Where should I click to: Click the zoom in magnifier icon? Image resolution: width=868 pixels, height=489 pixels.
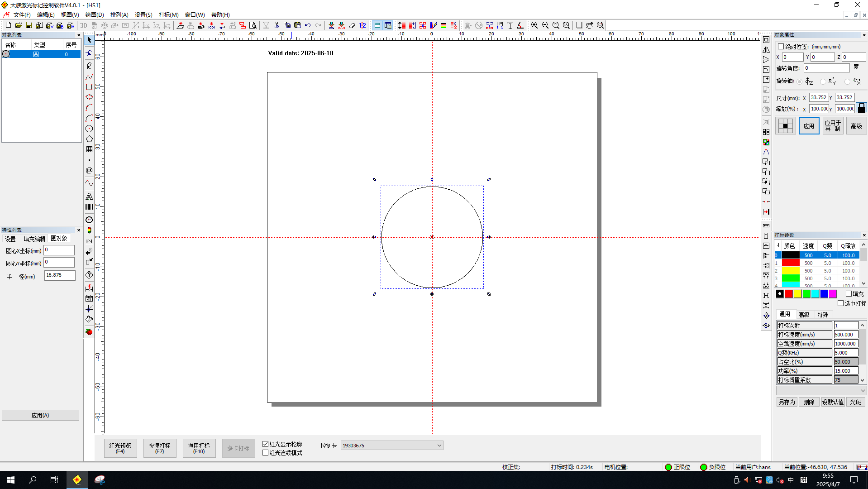[x=534, y=25]
